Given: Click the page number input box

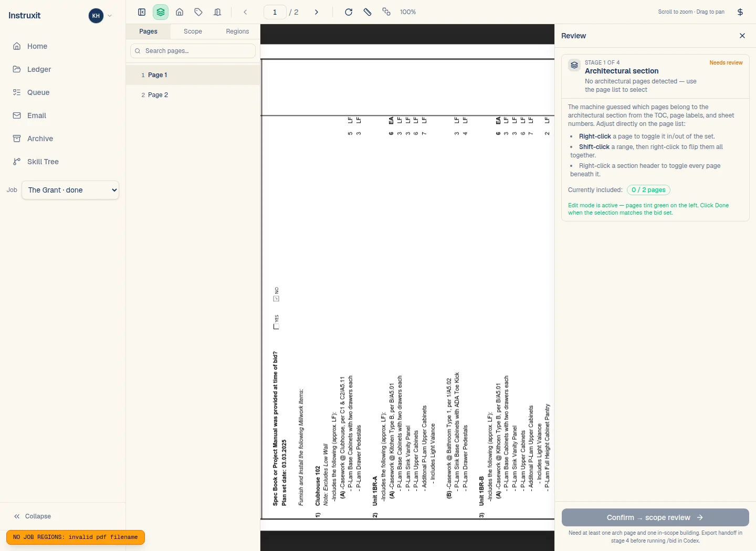Looking at the screenshot, I should pos(275,12).
